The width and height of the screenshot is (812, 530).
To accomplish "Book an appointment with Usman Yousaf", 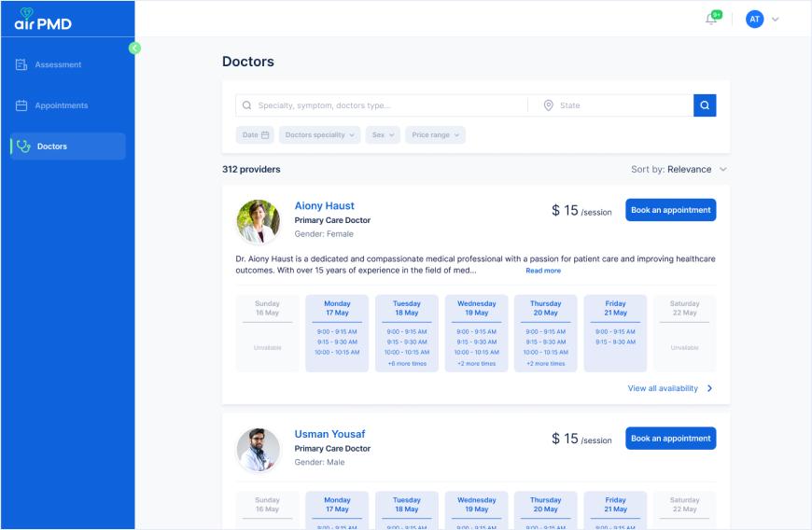I will [671, 438].
